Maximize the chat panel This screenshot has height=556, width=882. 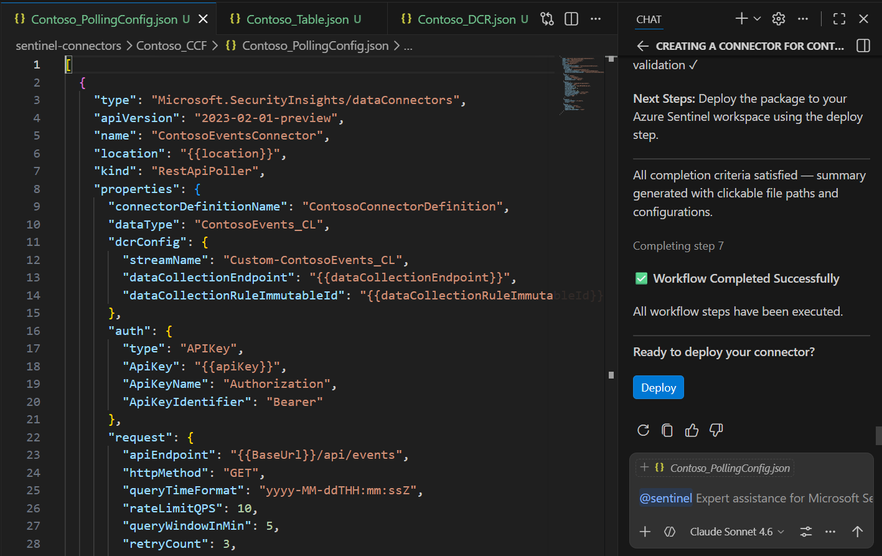(839, 19)
